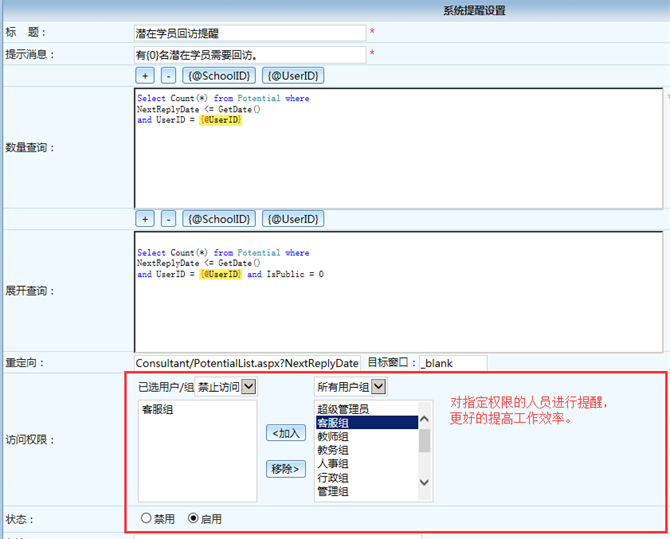Click the 标题 input field

pos(250,33)
